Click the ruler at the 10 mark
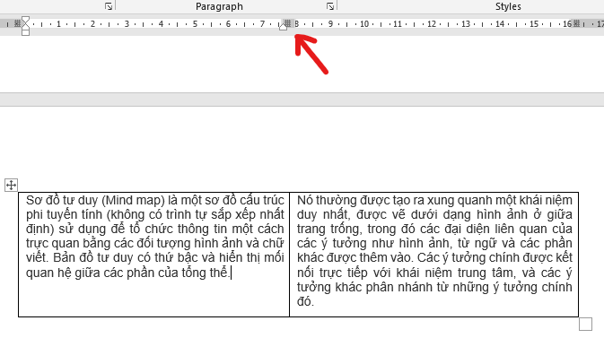Image resolution: width=604 pixels, height=364 pixels. click(364, 24)
